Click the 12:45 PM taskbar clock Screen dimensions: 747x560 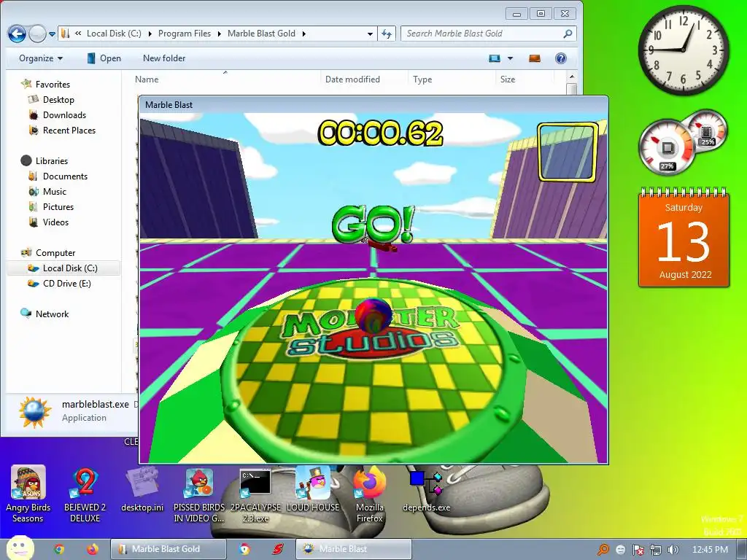[710, 550]
